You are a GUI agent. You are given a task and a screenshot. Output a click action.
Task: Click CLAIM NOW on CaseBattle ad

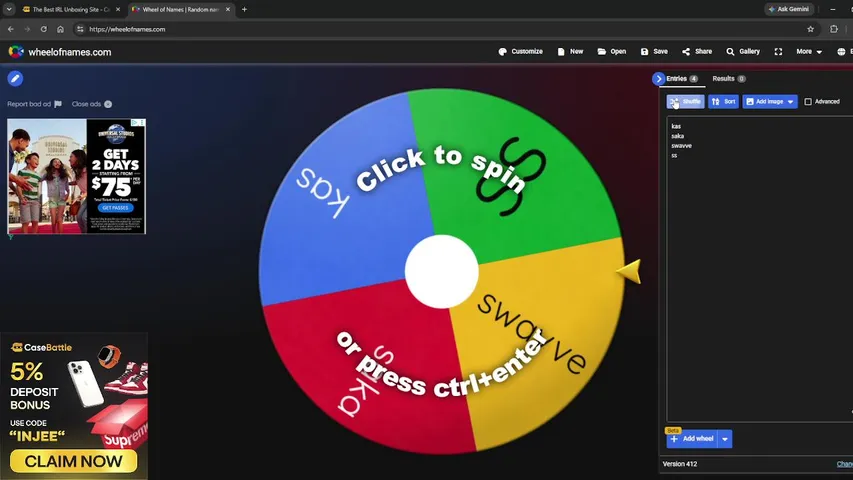73,461
